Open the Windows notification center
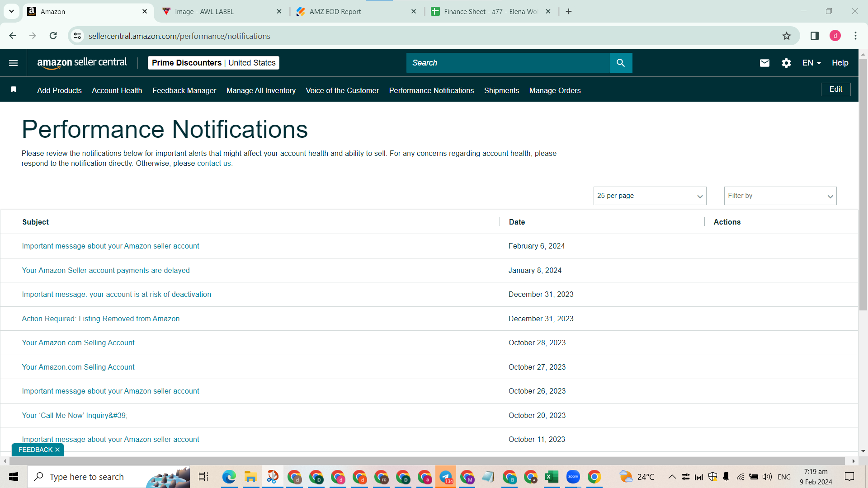This screenshot has height=488, width=868. point(849,477)
